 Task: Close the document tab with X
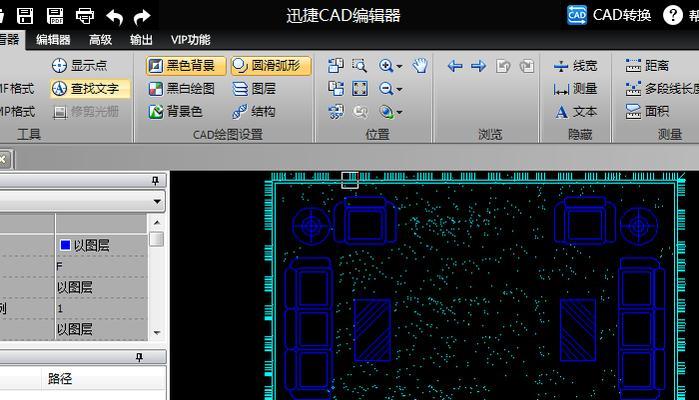click(x=3, y=159)
